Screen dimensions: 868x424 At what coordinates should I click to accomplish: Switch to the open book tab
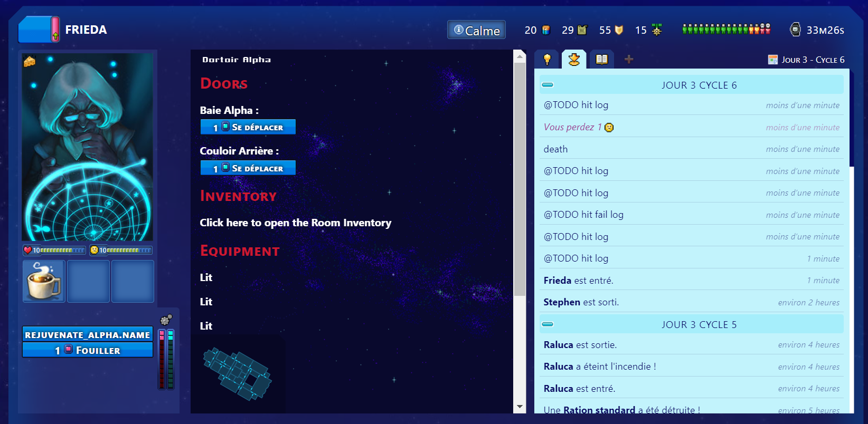tap(601, 60)
